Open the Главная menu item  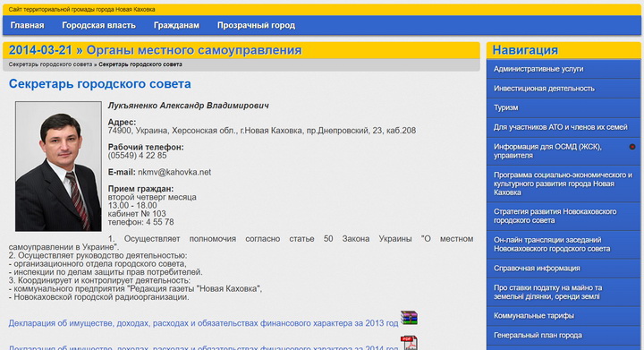pyautogui.click(x=27, y=25)
